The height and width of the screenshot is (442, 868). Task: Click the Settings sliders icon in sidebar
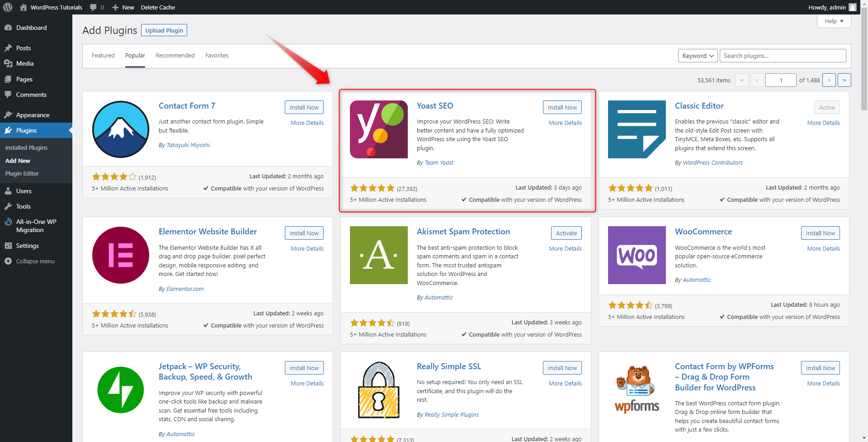coord(8,246)
